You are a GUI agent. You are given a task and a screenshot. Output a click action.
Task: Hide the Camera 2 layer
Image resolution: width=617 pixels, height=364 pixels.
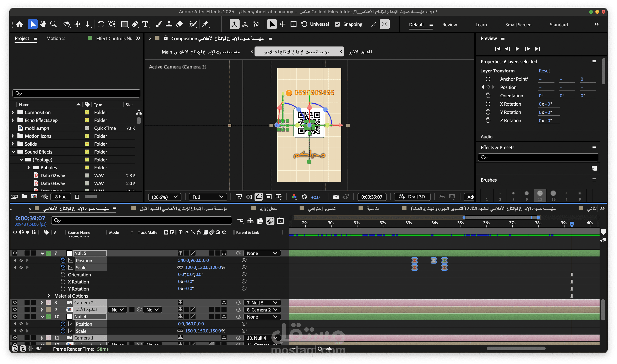click(x=15, y=303)
